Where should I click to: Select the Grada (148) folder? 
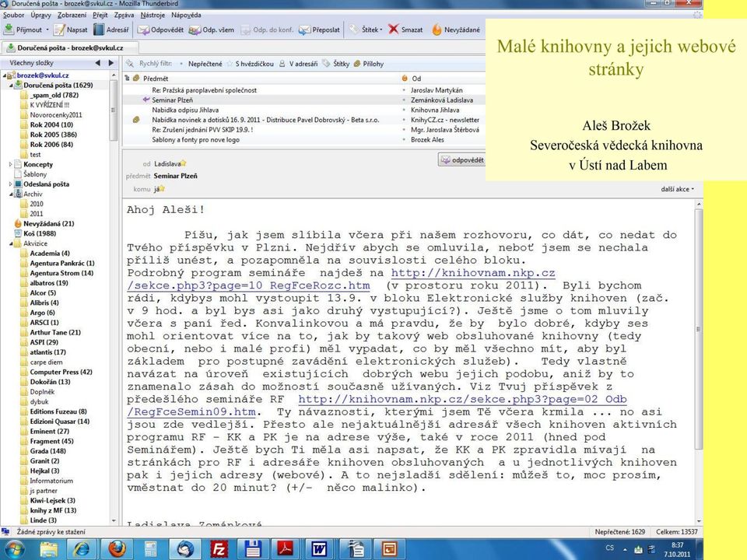[x=48, y=451]
